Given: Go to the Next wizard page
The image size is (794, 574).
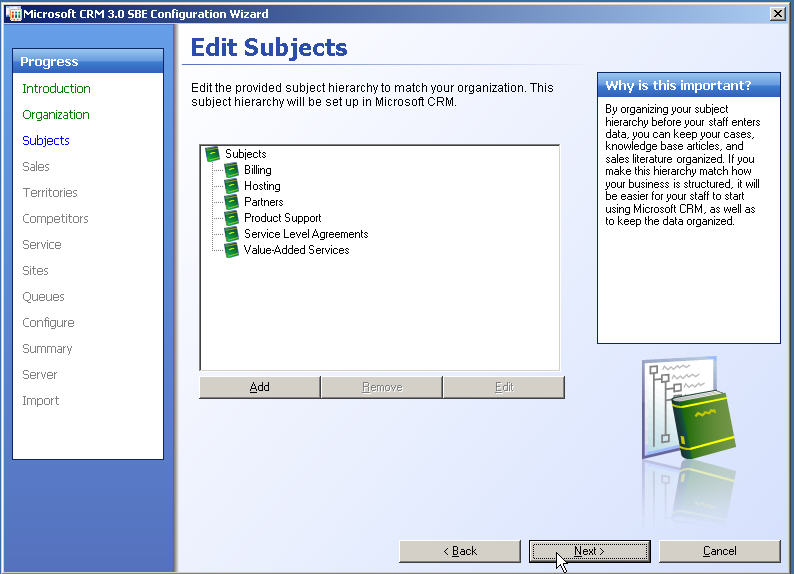Looking at the screenshot, I should point(589,551).
